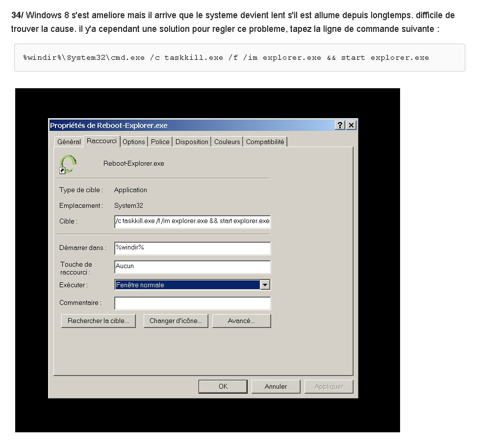480x448 pixels.
Task: Click the dialog title bar text
Action: pos(109,125)
